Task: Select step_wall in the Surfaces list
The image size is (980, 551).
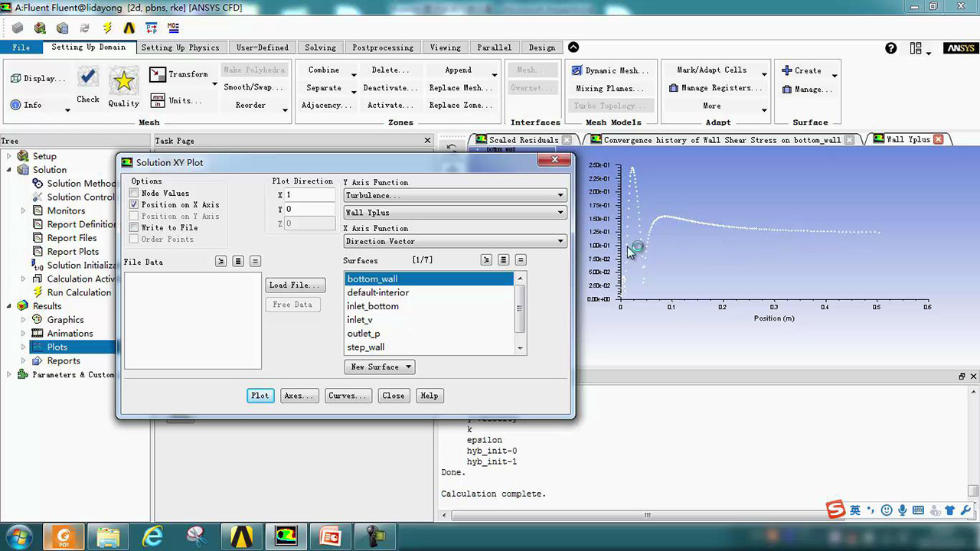Action: (x=430, y=347)
